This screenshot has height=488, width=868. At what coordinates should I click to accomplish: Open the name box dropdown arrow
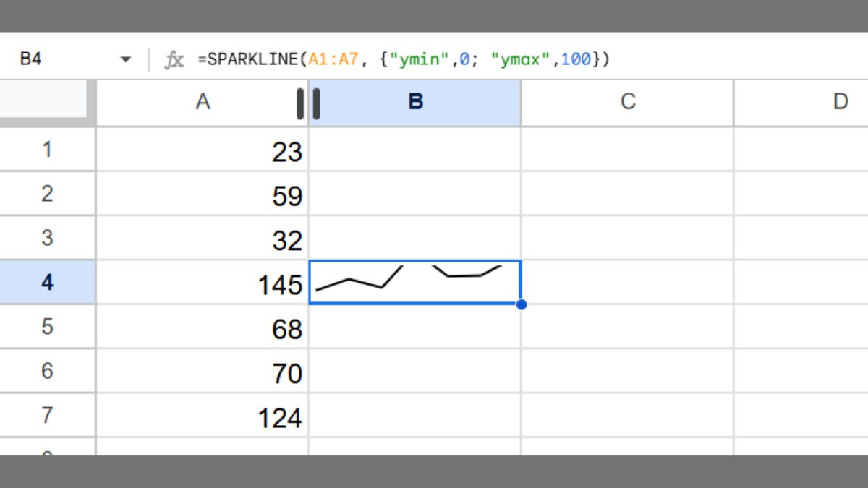click(x=126, y=60)
